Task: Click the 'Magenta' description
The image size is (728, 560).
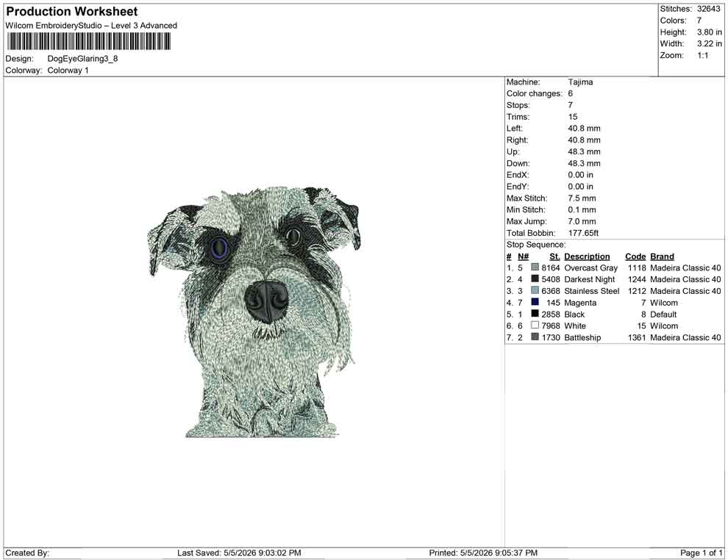Action: click(580, 303)
